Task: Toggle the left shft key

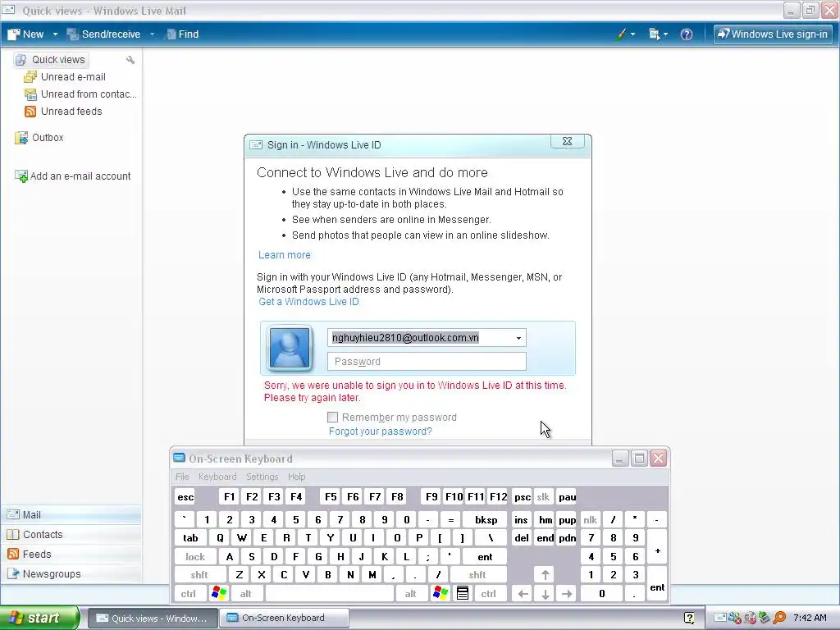Action: [x=199, y=575]
